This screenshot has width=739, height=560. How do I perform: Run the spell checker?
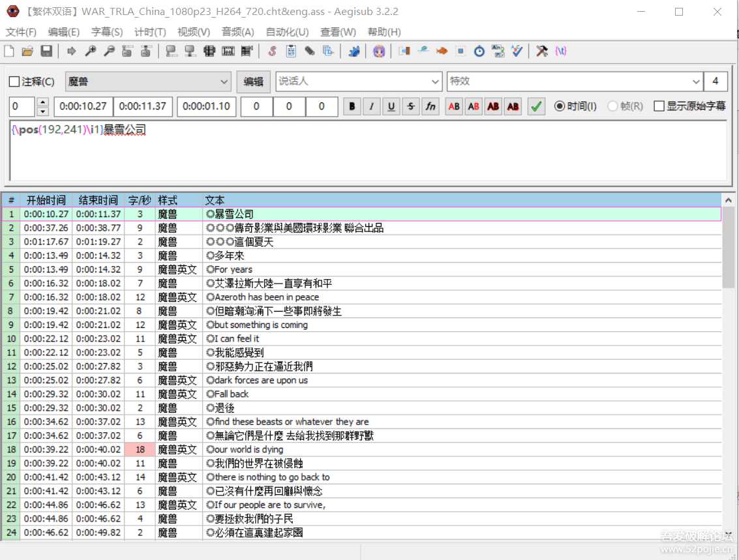[x=516, y=51]
